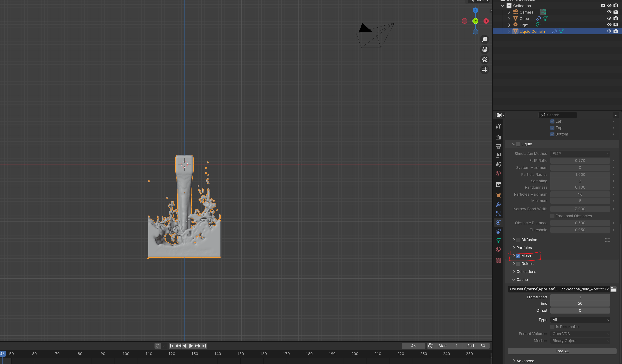The image size is (622, 364).
Task: Open cache folder browser icon
Action: (613, 289)
